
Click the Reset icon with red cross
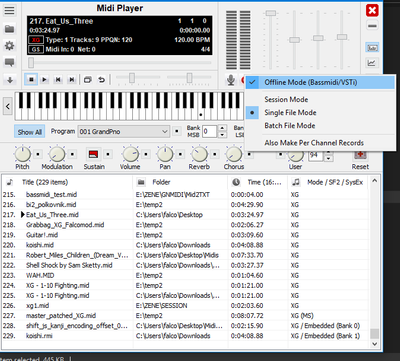pyautogui.click(x=360, y=155)
